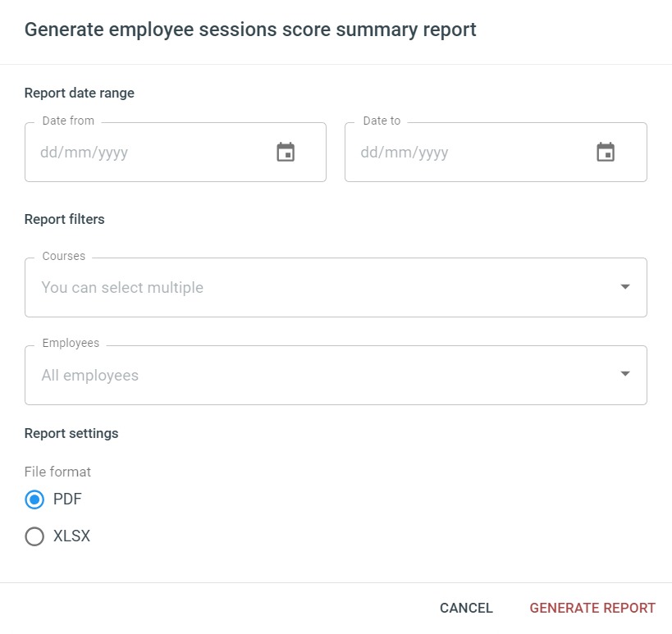Viewport: 672px width, 634px height.
Task: Click the Date to floating label
Action: click(382, 121)
